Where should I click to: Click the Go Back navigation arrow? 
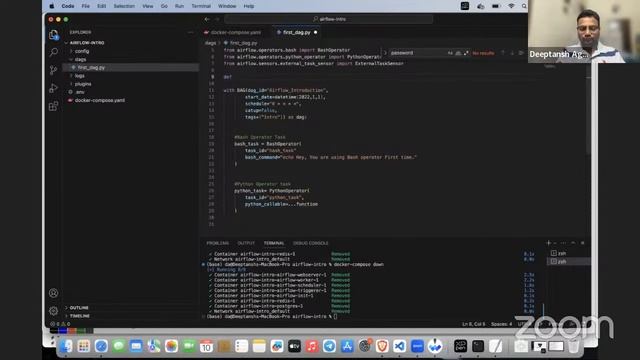[x=207, y=19]
